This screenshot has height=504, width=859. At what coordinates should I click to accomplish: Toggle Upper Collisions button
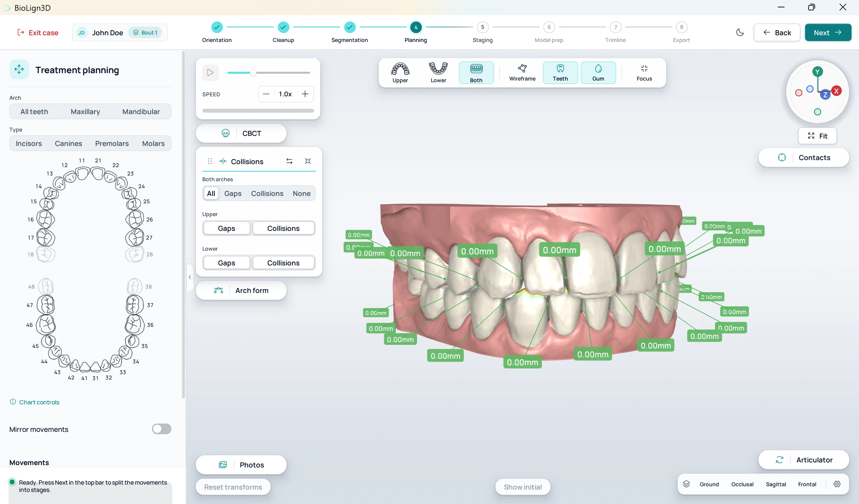point(283,228)
